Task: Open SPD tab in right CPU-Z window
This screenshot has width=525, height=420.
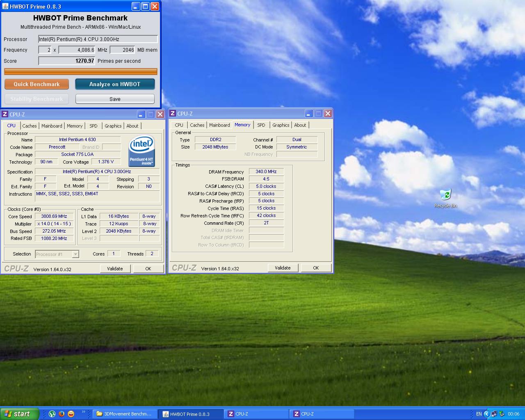Action: click(261, 125)
